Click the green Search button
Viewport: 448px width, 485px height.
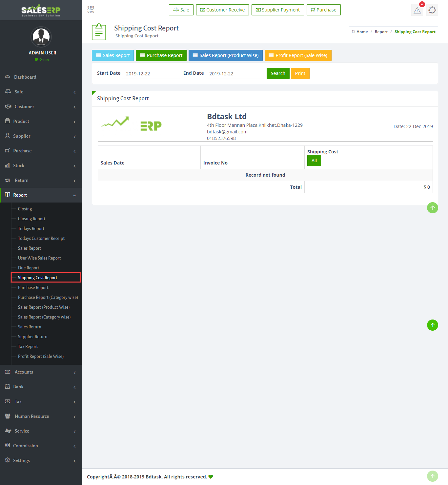278,73
